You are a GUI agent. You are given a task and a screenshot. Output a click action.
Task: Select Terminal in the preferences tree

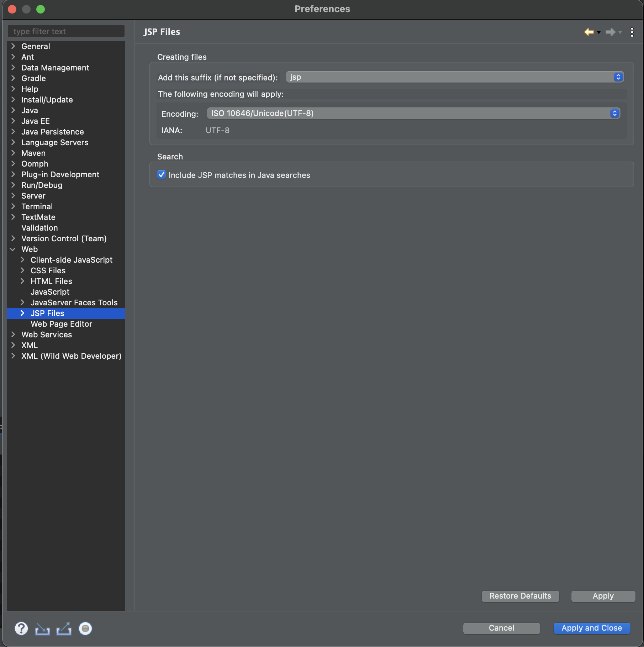point(37,206)
